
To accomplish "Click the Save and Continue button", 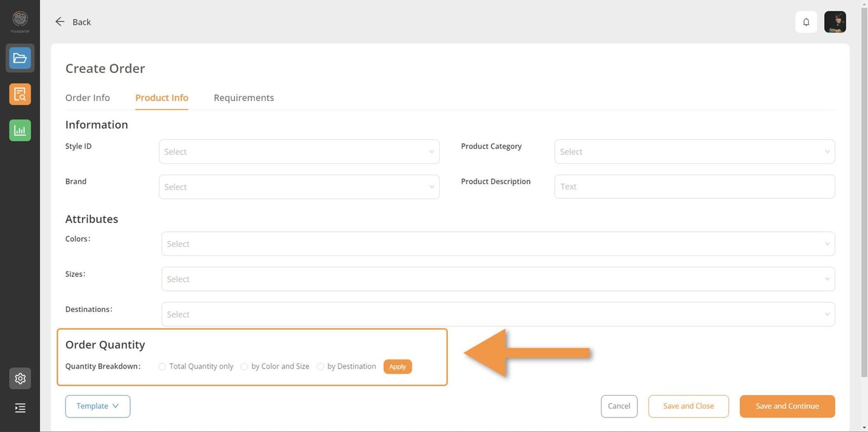I will point(787,407).
